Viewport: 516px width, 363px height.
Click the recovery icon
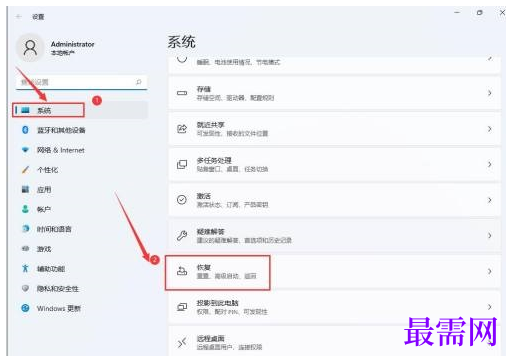(x=182, y=271)
